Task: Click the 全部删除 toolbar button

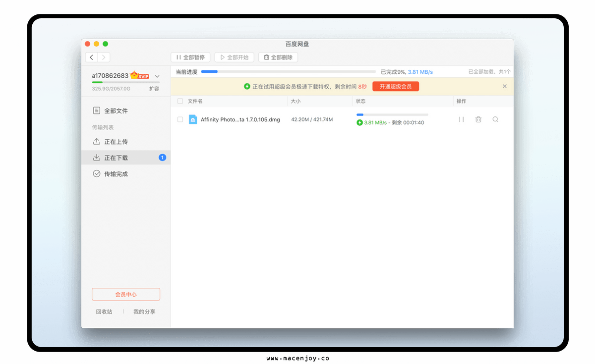Action: 278,57
